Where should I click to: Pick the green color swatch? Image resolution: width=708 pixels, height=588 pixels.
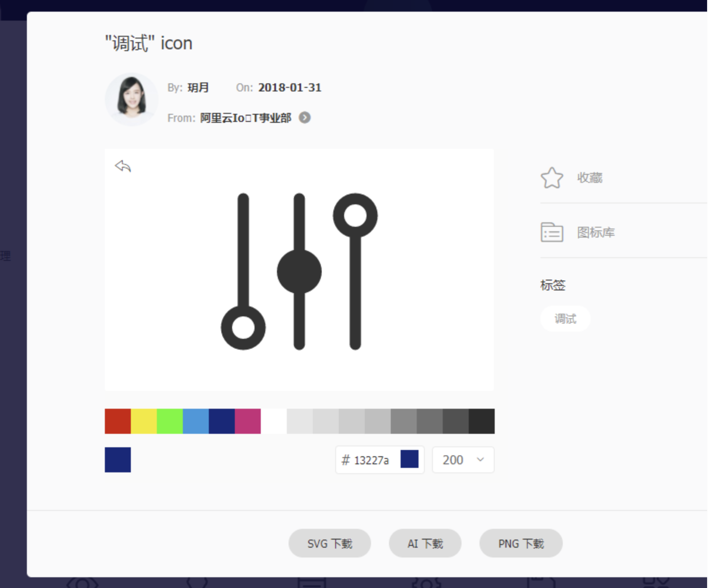[170, 421]
